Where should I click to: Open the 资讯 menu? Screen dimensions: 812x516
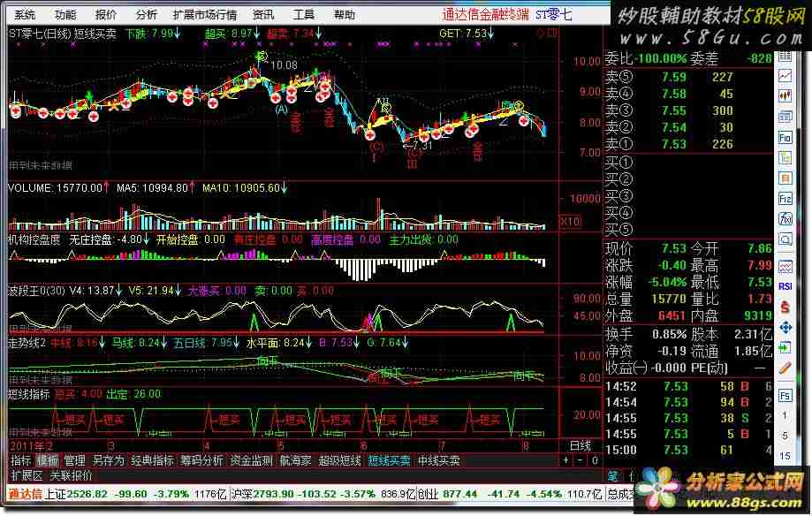click(263, 14)
